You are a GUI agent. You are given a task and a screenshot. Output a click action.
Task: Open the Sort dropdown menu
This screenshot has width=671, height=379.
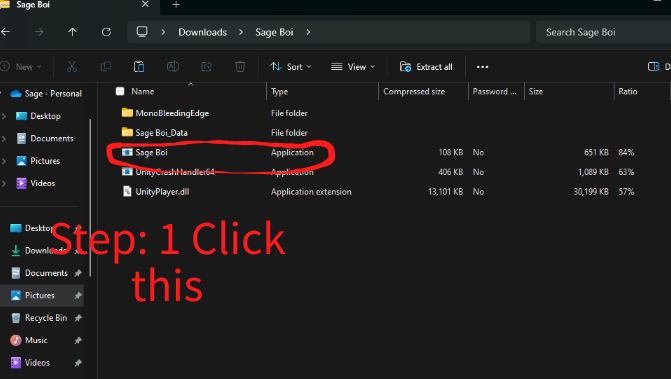(x=291, y=67)
